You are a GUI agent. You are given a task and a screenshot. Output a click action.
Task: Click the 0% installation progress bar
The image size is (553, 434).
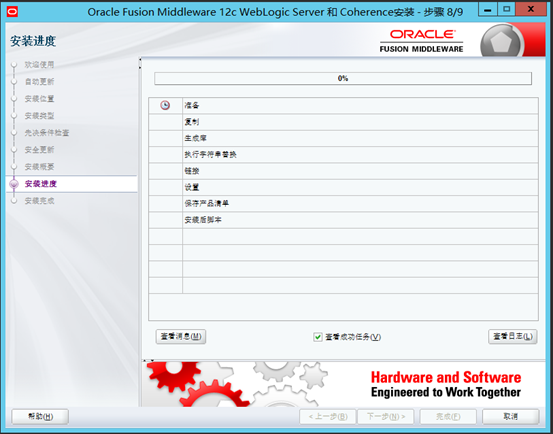(343, 78)
